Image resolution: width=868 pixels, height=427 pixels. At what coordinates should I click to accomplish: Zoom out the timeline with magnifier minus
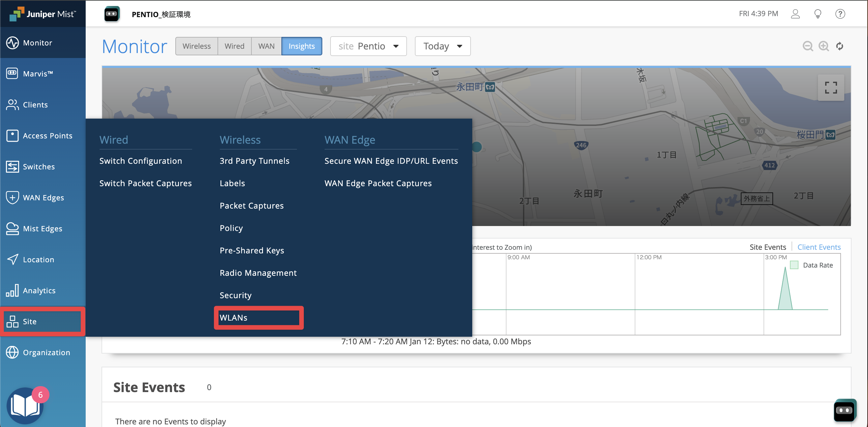(x=808, y=46)
